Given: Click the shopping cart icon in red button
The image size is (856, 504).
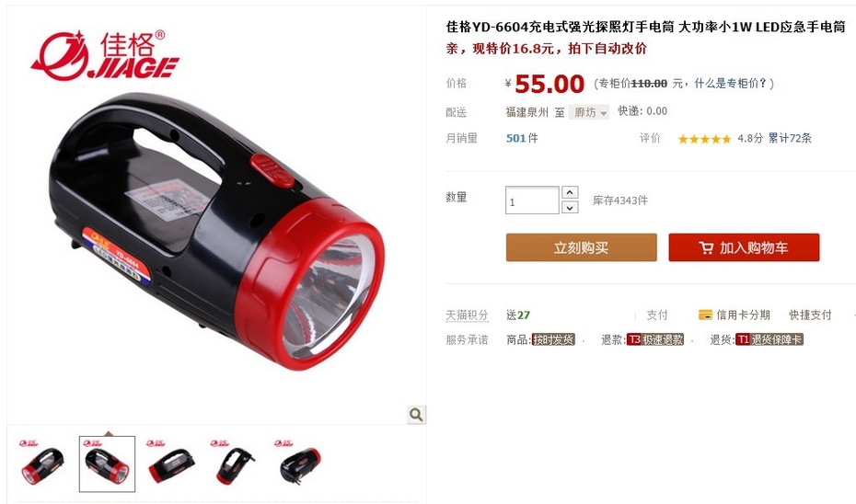Looking at the screenshot, I should point(706,247).
